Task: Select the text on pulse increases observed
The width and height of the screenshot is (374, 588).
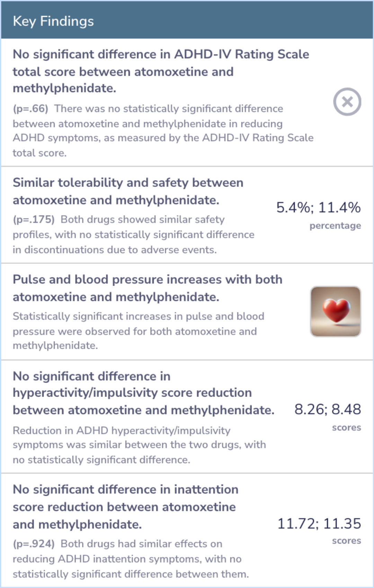Action: (x=139, y=331)
